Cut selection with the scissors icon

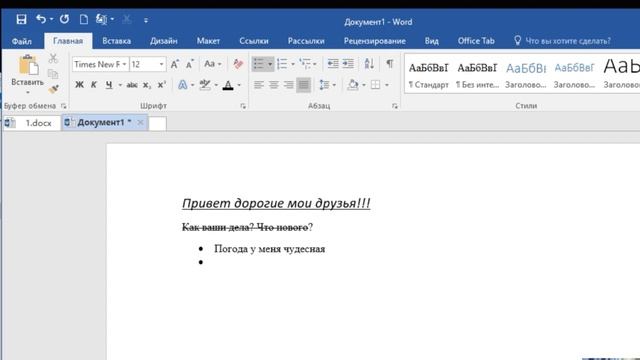pyautogui.click(x=53, y=59)
